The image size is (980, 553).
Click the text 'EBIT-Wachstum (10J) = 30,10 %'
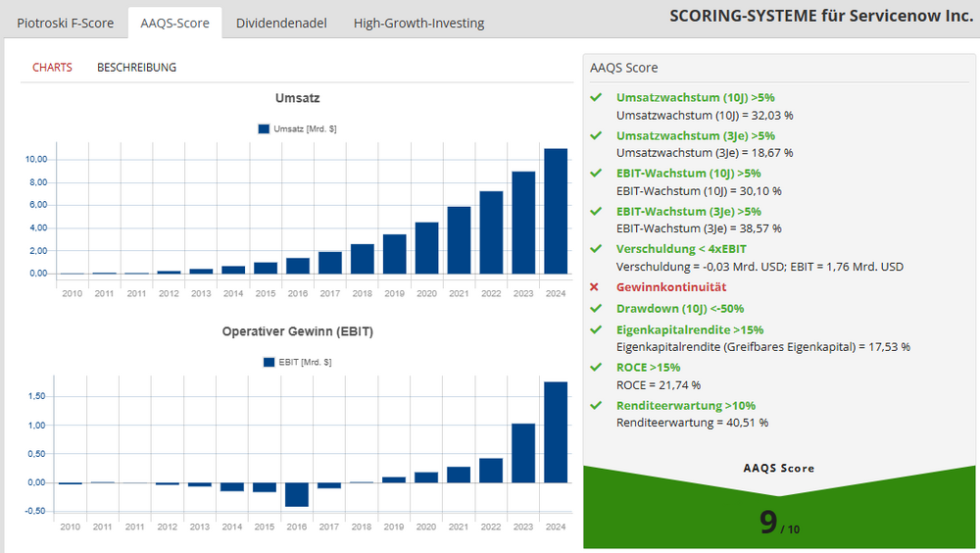[x=699, y=191]
